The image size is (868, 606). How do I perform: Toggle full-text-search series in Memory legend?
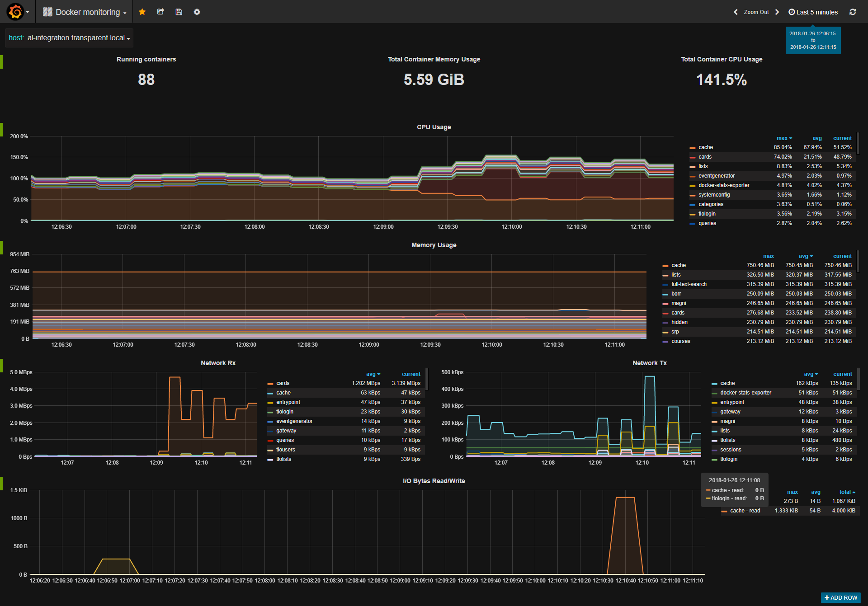point(689,284)
